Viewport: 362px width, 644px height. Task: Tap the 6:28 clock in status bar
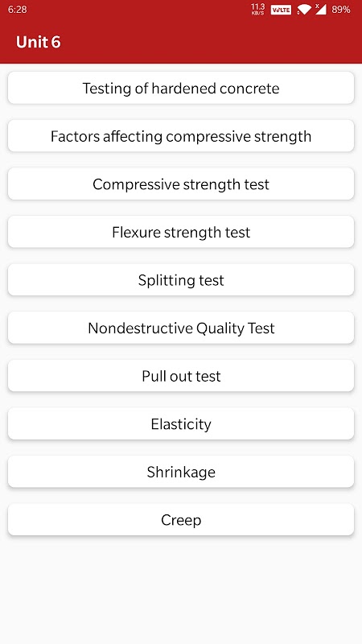[x=18, y=10]
